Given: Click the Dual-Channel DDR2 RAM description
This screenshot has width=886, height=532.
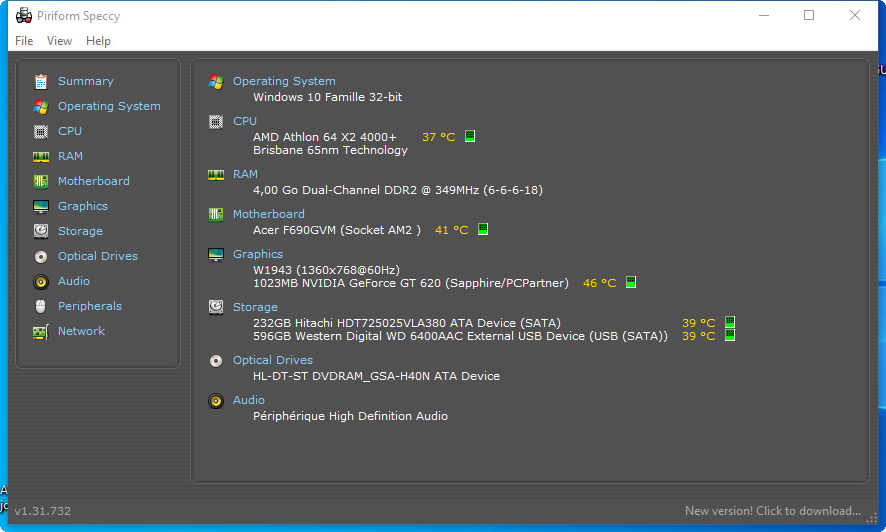Looking at the screenshot, I should [398, 190].
